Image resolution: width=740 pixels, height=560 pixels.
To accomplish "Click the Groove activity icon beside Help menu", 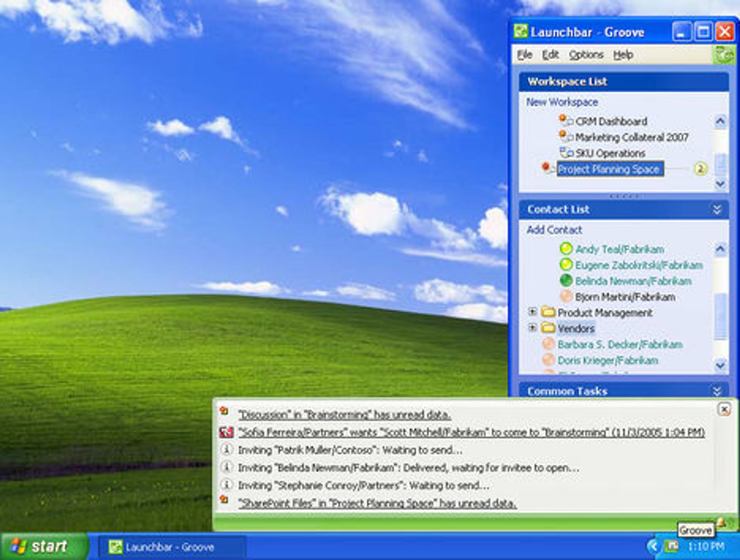I will tap(724, 55).
